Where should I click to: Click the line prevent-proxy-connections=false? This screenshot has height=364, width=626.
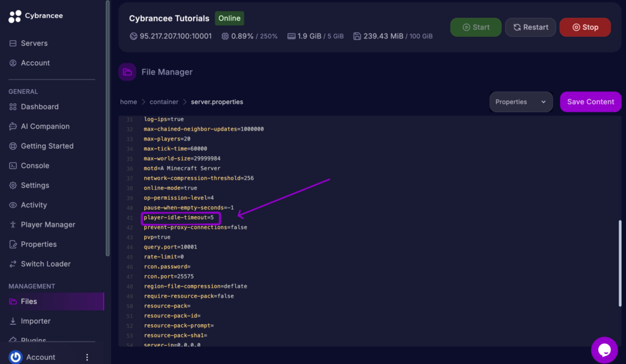click(195, 227)
